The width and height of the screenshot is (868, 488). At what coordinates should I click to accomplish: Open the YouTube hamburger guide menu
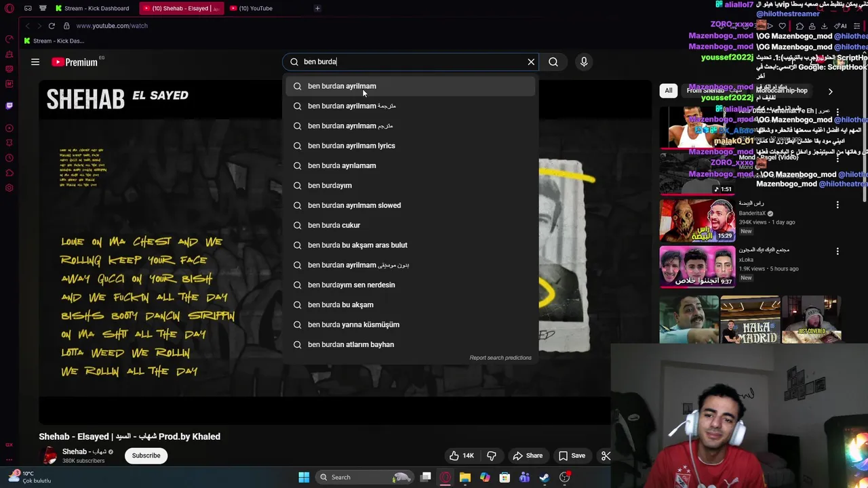coord(35,62)
